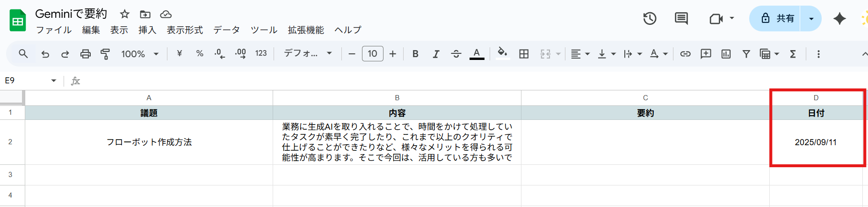Image resolution: width=868 pixels, height=207 pixels.
Task: Open fill color bucket
Action: (x=502, y=53)
